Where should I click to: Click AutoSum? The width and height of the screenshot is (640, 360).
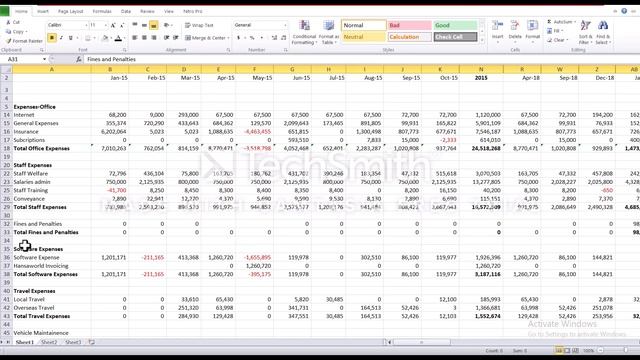561,22
